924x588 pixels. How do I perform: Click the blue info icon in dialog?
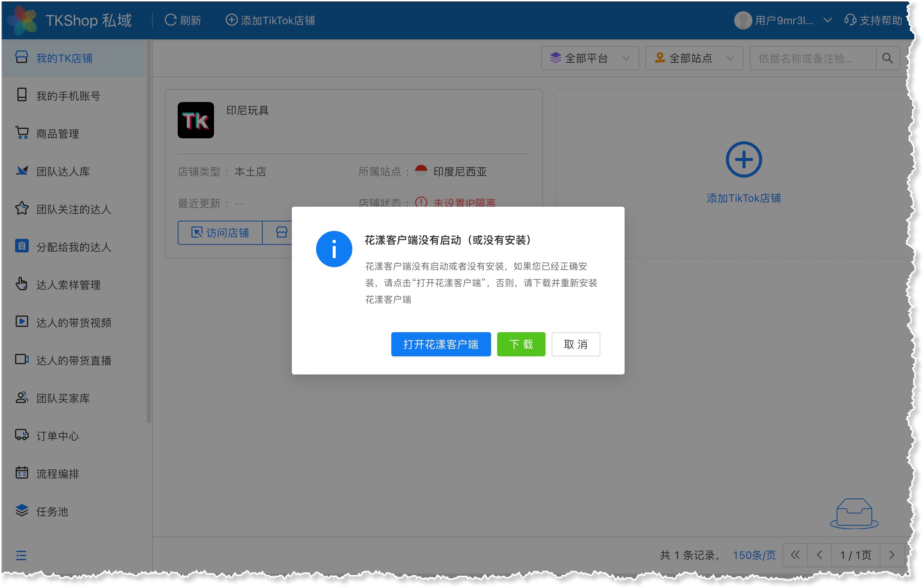coord(334,249)
